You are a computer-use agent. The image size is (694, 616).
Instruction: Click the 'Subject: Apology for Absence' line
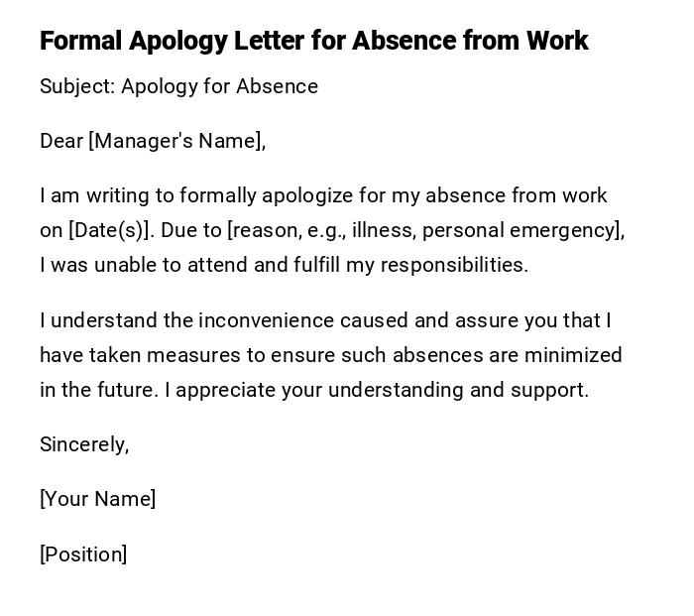(178, 86)
